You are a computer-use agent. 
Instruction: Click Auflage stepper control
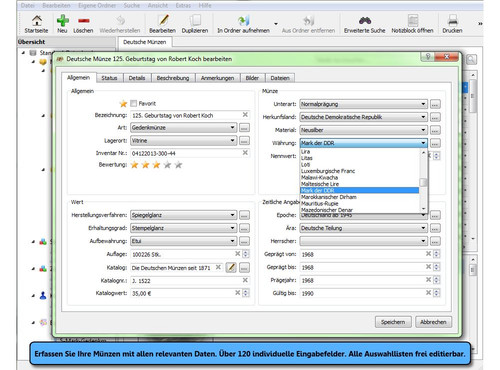point(246,254)
